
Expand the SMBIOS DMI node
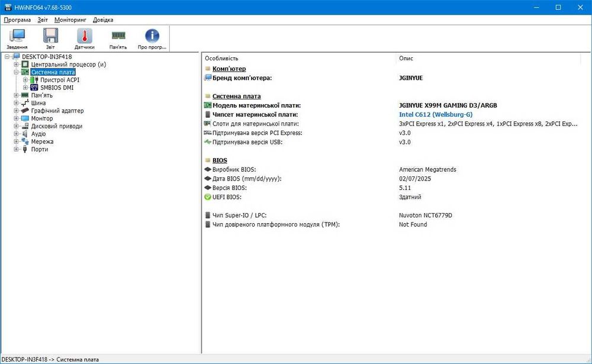point(25,88)
